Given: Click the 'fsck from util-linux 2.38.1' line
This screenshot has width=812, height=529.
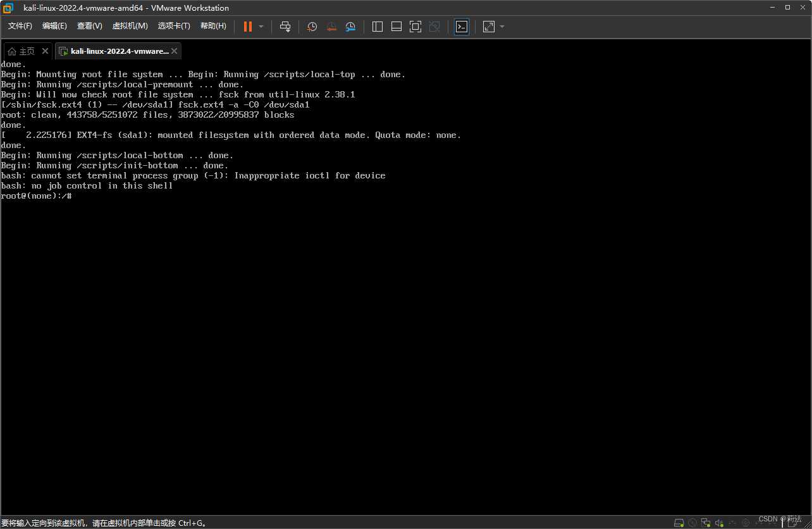Looking at the screenshot, I should pos(178,95).
